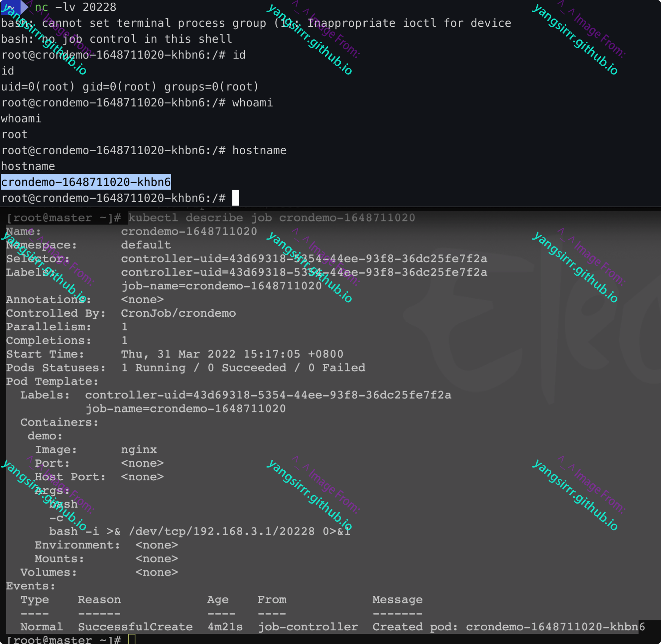Click the bottom '[root@master ~]#' prompt cursor

(132, 639)
